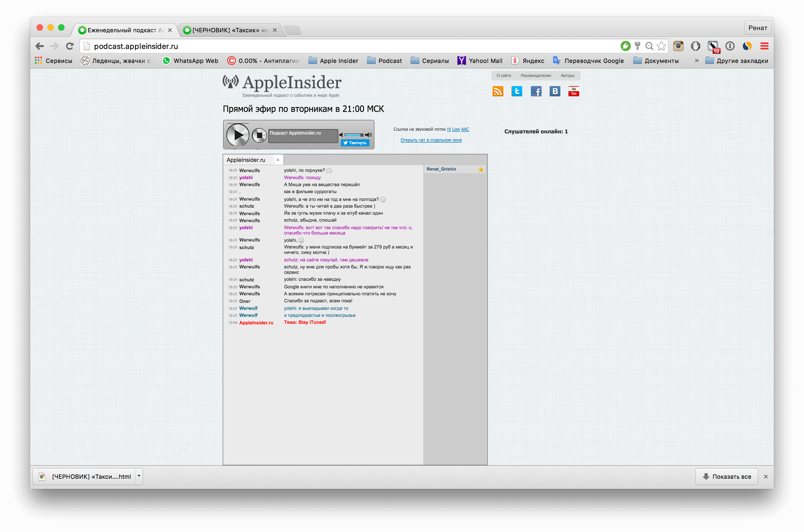
Task: Open the AAC stream link
Action: click(465, 129)
